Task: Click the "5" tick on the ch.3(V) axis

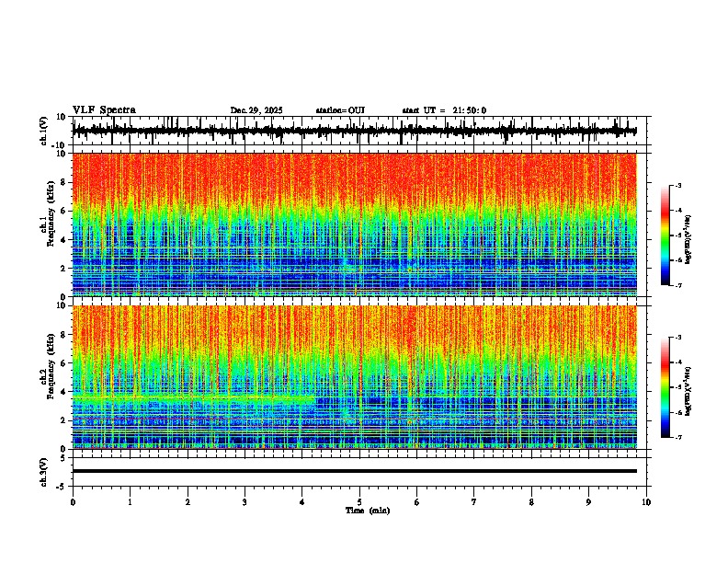Action: [63, 457]
